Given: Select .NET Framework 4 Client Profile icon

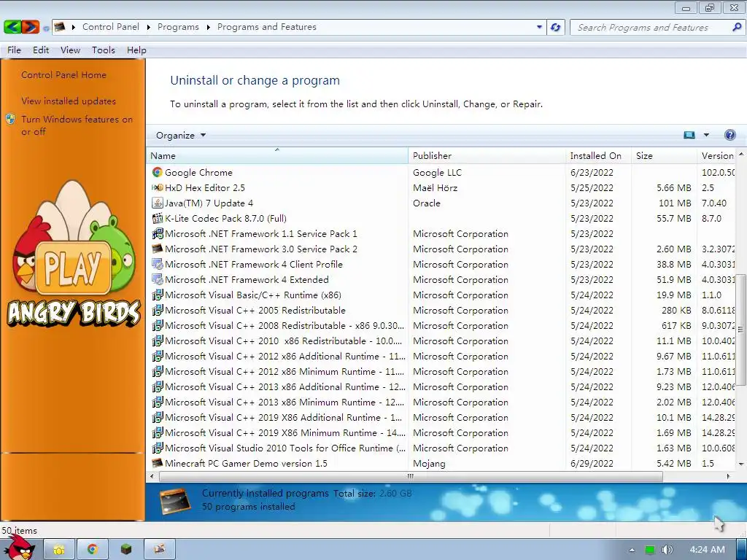Looking at the screenshot, I should [x=158, y=264].
